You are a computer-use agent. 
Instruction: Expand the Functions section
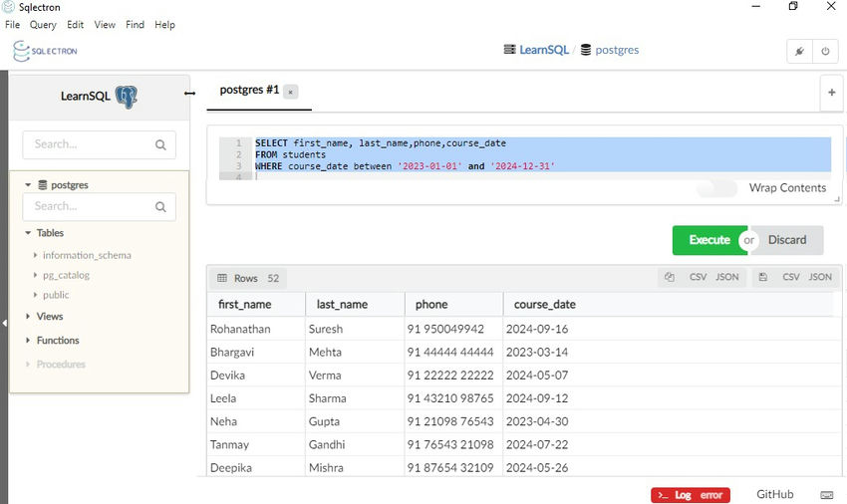(28, 341)
